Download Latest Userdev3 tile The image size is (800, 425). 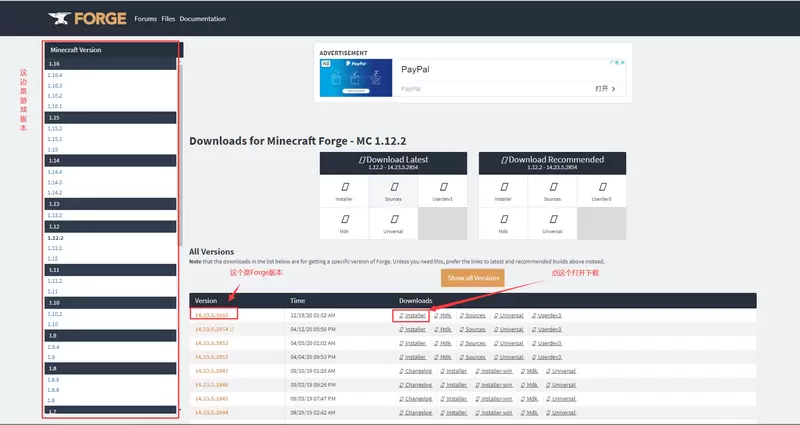(443, 191)
